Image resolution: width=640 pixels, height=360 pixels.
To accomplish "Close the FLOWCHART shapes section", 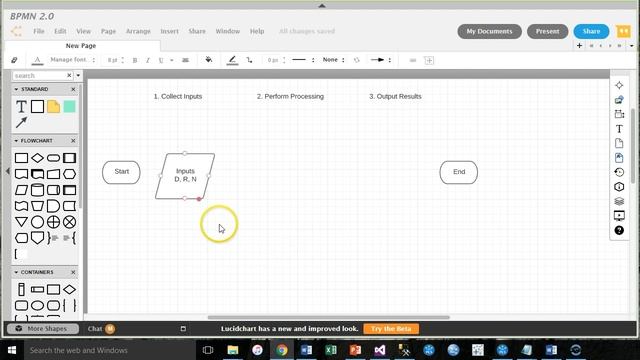I will coord(73,140).
